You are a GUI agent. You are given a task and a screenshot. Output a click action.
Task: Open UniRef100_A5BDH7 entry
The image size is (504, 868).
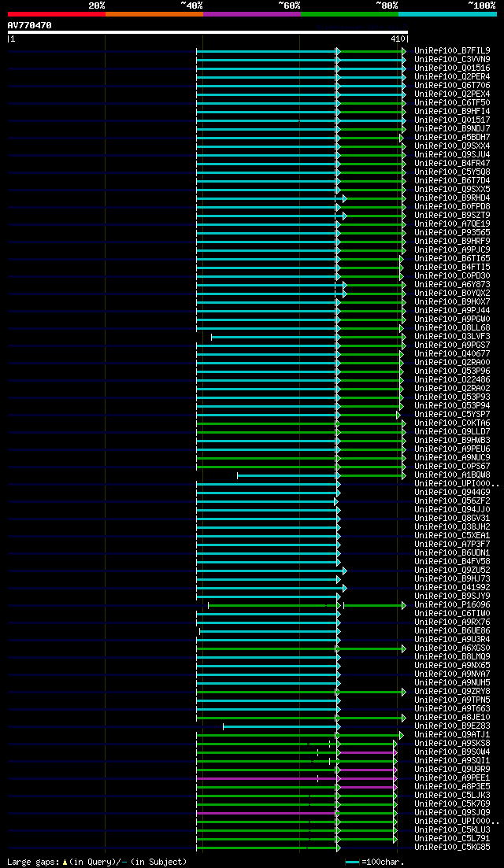click(452, 137)
